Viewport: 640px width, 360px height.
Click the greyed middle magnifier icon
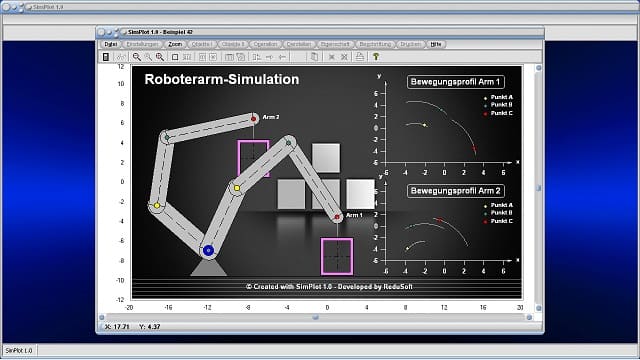coord(148,57)
